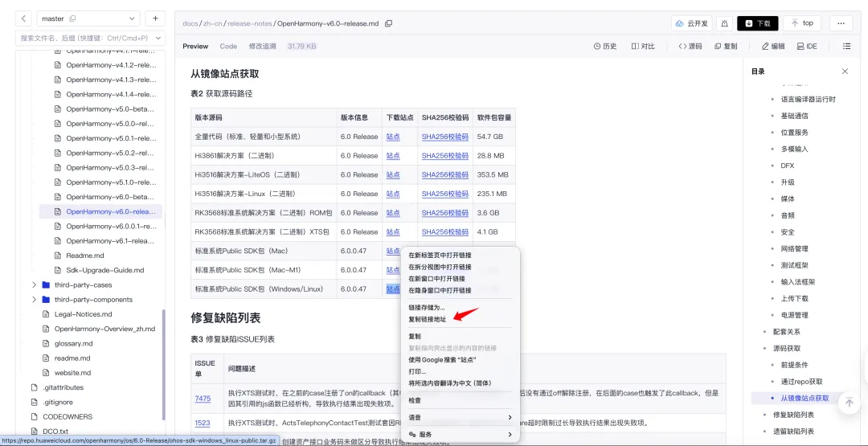Open file in IDE
868x446 pixels.
807,47
